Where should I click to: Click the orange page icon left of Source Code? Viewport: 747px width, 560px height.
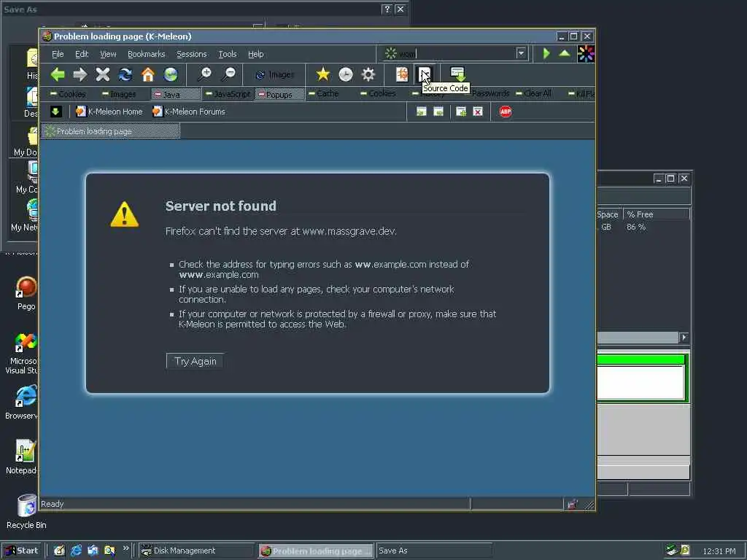tap(402, 74)
